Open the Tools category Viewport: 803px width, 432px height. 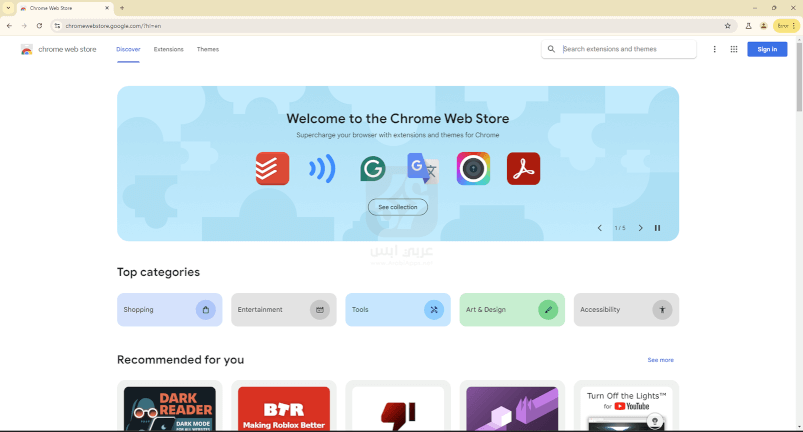(398, 310)
